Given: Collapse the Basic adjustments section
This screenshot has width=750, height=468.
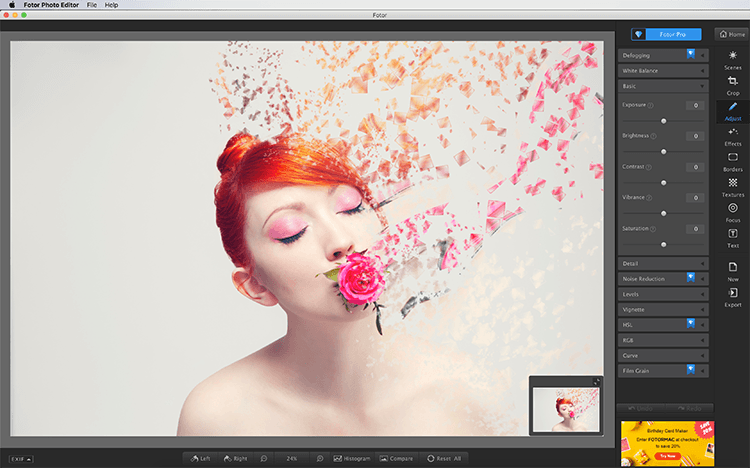Looking at the screenshot, I should click(663, 86).
